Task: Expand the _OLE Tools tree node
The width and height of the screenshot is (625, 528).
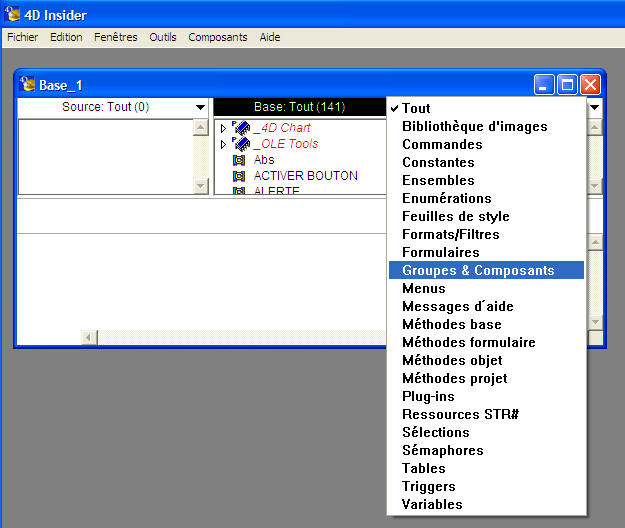Action: click(x=223, y=144)
